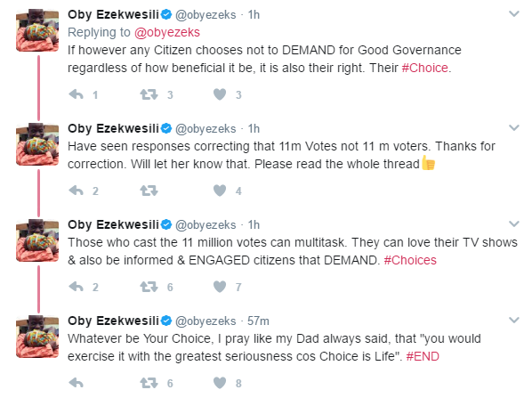
Task: Open the 57m timestamp of last tweet
Action: [x=258, y=321]
